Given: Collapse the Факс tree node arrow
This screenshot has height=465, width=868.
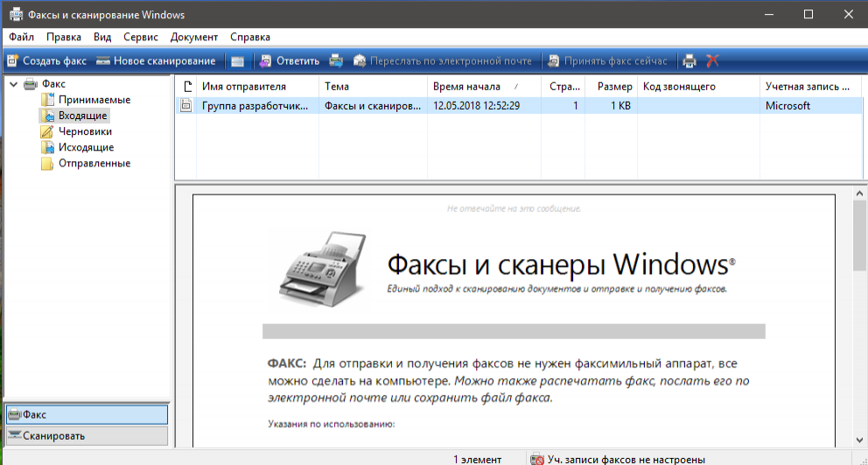Looking at the screenshot, I should tap(12, 84).
